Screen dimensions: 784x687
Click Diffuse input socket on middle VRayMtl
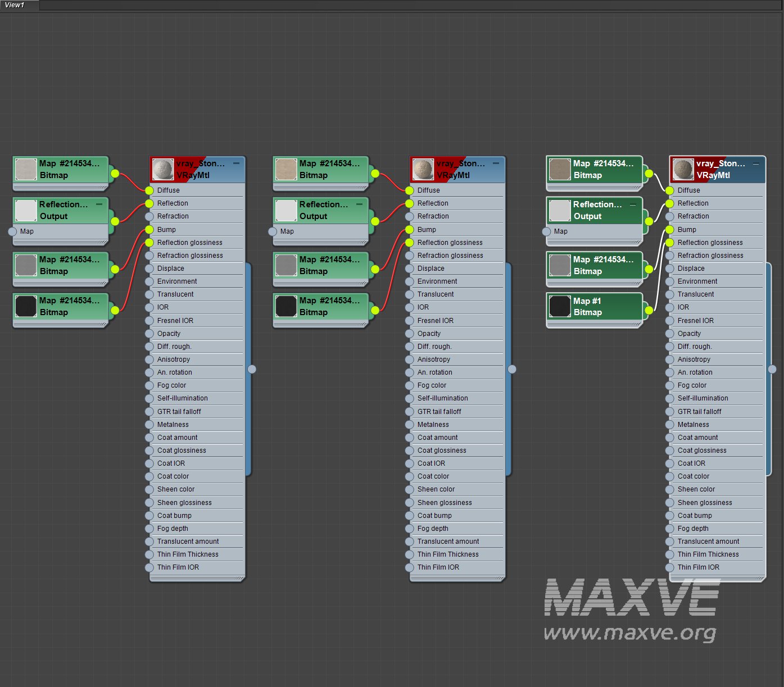point(410,190)
